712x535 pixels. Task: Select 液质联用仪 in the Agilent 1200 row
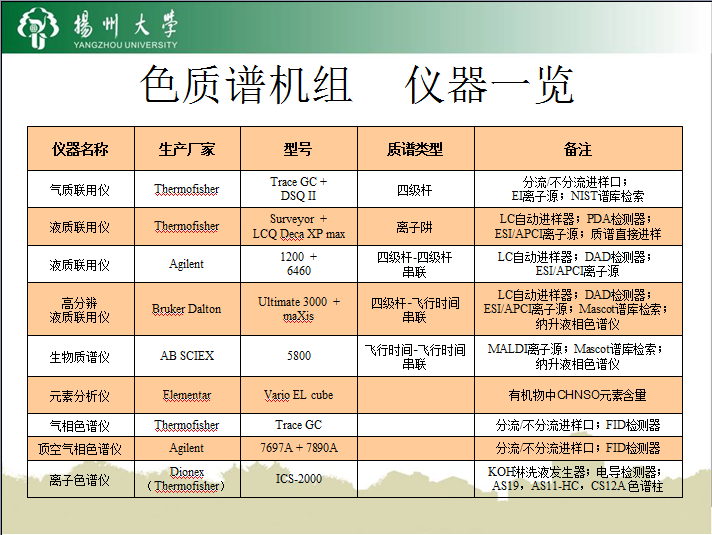pos(80,264)
